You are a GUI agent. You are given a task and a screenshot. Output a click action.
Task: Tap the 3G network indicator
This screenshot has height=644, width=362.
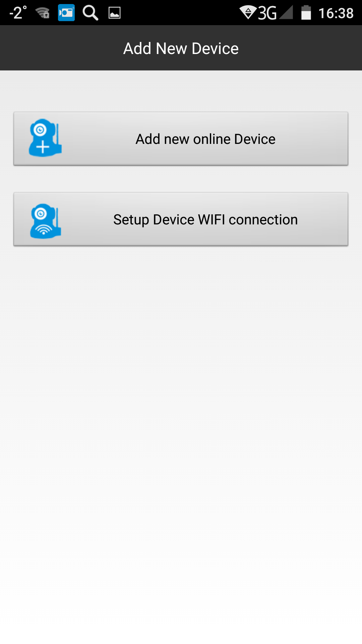tap(267, 13)
